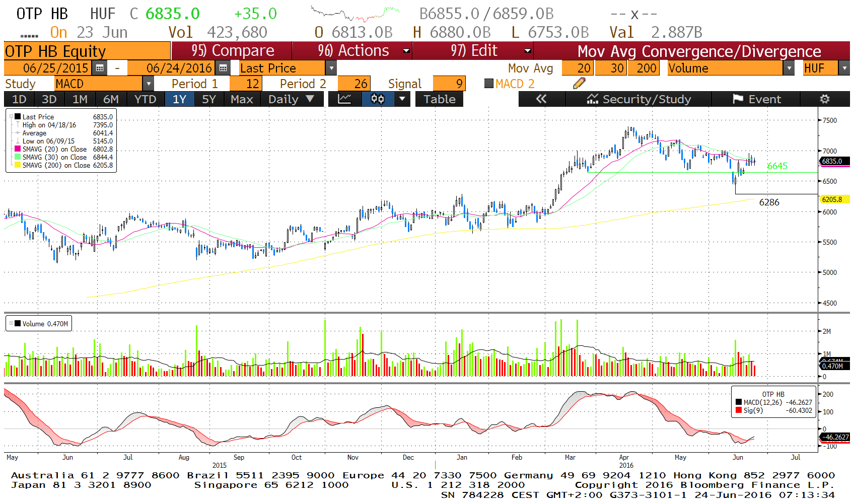The height and width of the screenshot is (504, 854).
Task: Click the black Last Price legend swatch
Action: point(18,117)
